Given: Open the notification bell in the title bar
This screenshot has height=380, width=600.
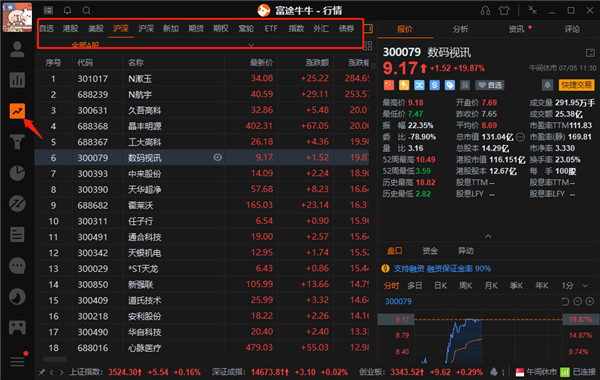Looking at the screenshot, I should click(x=67, y=10).
